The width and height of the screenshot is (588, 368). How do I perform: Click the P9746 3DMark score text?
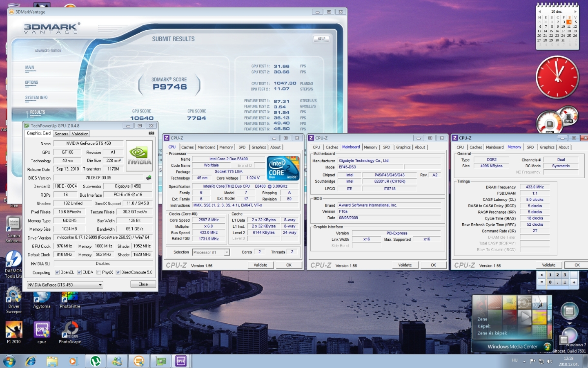tap(170, 87)
